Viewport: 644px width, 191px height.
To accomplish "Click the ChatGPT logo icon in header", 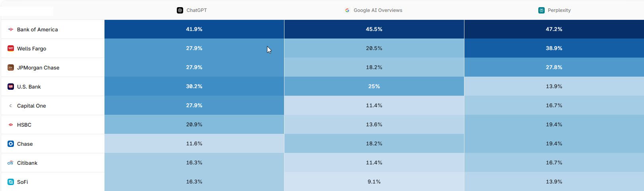I will 180,10.
